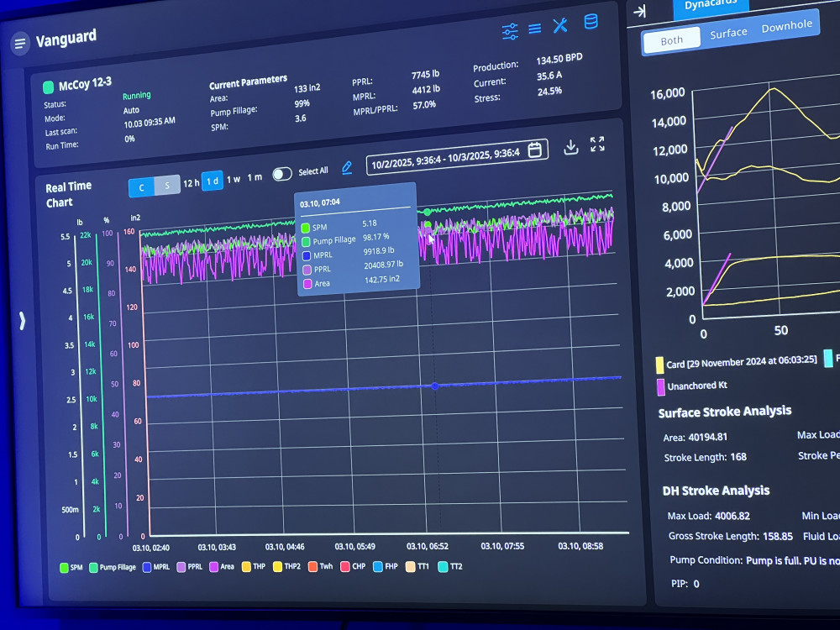Click the pencil edit icon near Select All
This screenshot has width=840, height=630.
click(347, 168)
